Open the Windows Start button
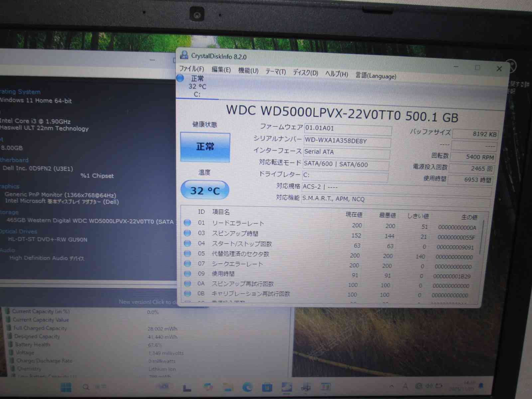Image resolution: width=532 pixels, height=399 pixels. (x=66, y=387)
